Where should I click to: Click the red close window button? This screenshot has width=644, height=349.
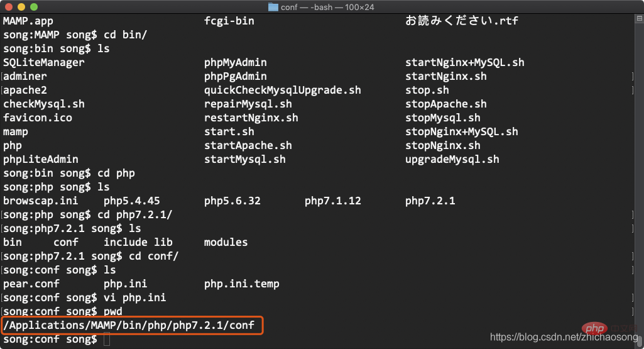point(9,6)
